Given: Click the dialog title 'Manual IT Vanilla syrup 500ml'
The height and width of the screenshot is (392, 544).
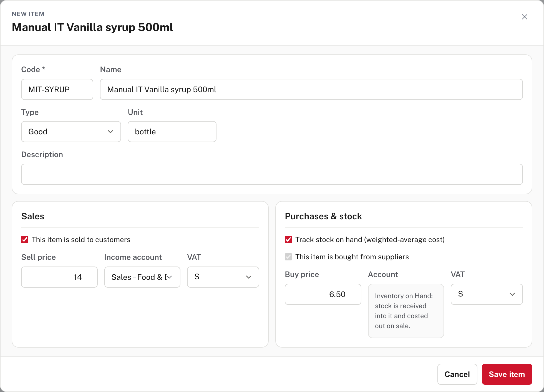Looking at the screenshot, I should (92, 27).
